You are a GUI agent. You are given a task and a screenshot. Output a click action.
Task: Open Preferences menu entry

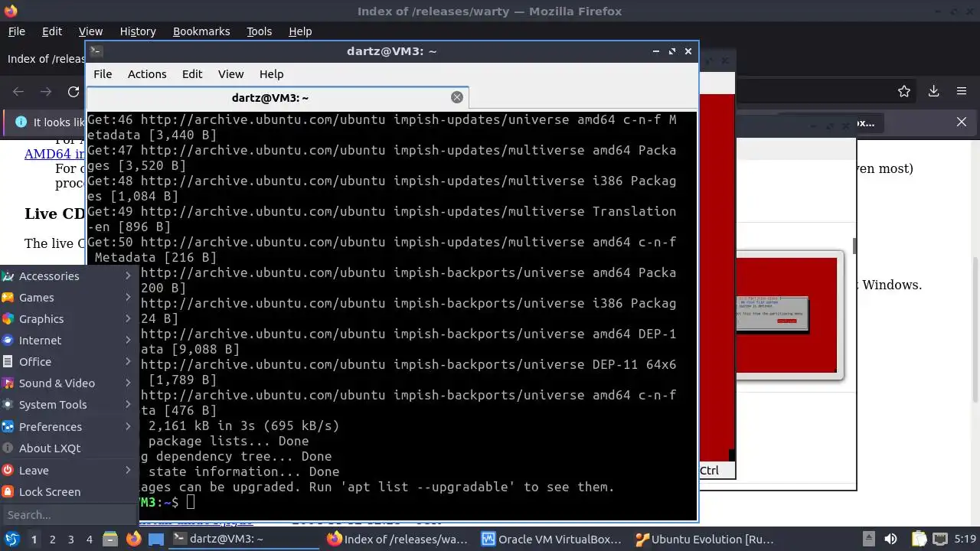pyautogui.click(x=69, y=426)
